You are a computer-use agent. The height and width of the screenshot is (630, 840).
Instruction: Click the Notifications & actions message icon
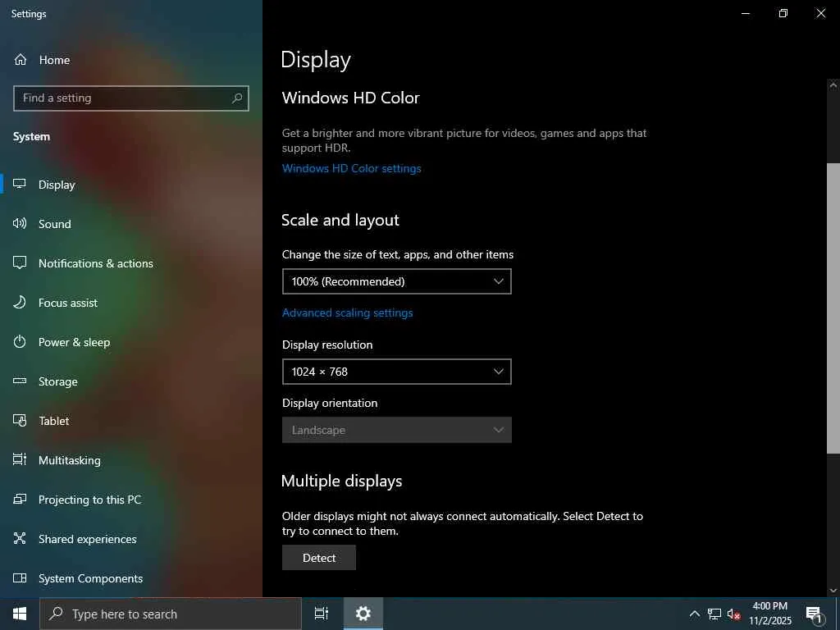click(20, 263)
